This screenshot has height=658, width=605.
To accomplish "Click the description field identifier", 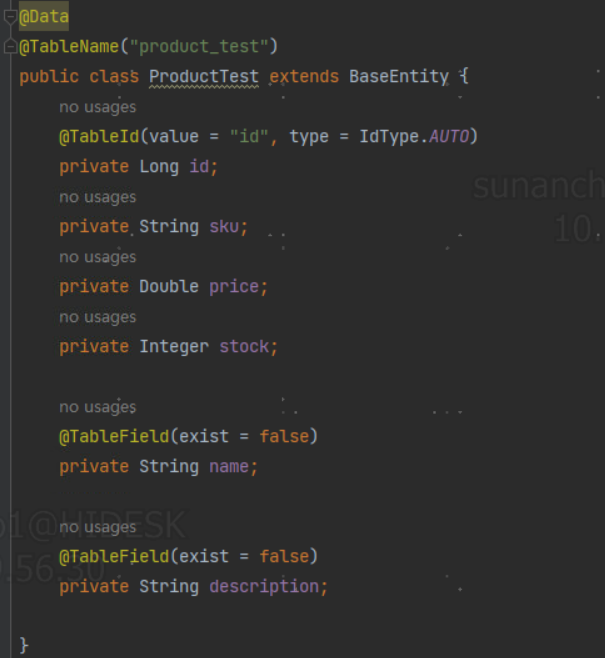I will pyautogui.click(x=264, y=586).
